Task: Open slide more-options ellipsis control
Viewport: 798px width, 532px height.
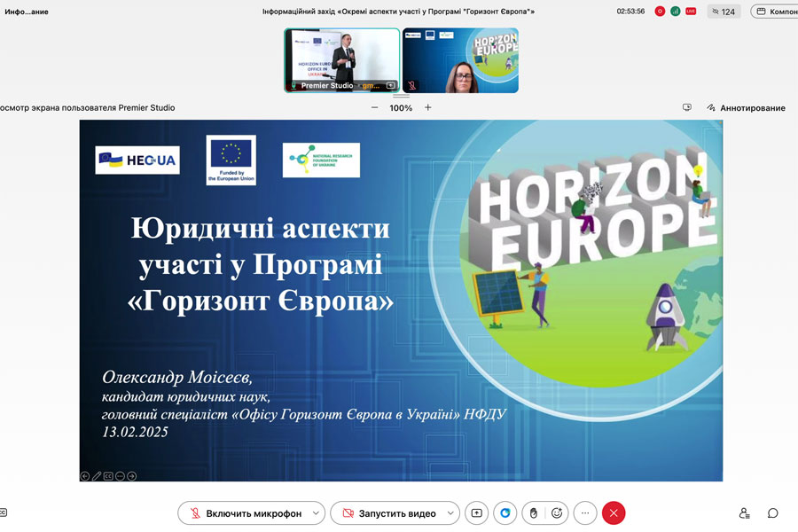Action: pyautogui.click(x=120, y=476)
